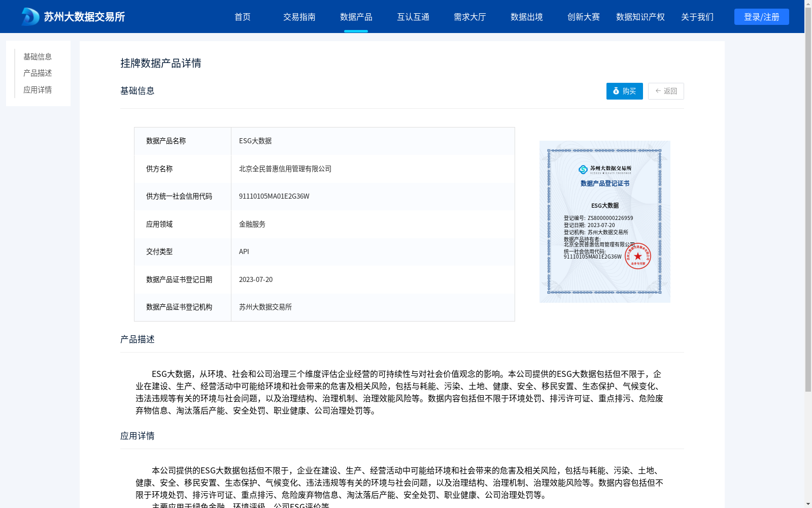Open the 数据产品登记证书 certificate thumbnail

click(x=605, y=221)
